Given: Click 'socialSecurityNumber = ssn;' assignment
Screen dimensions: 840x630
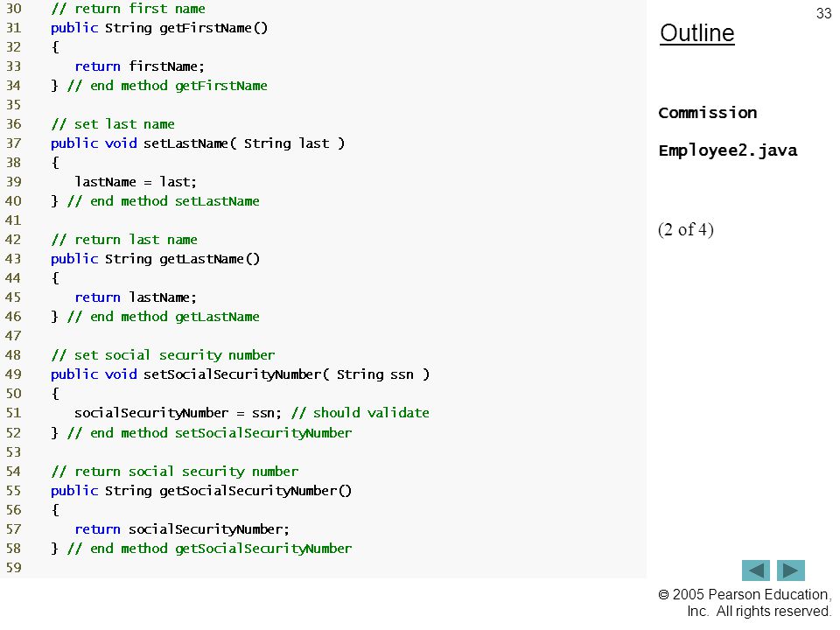Looking at the screenshot, I should pos(178,413).
